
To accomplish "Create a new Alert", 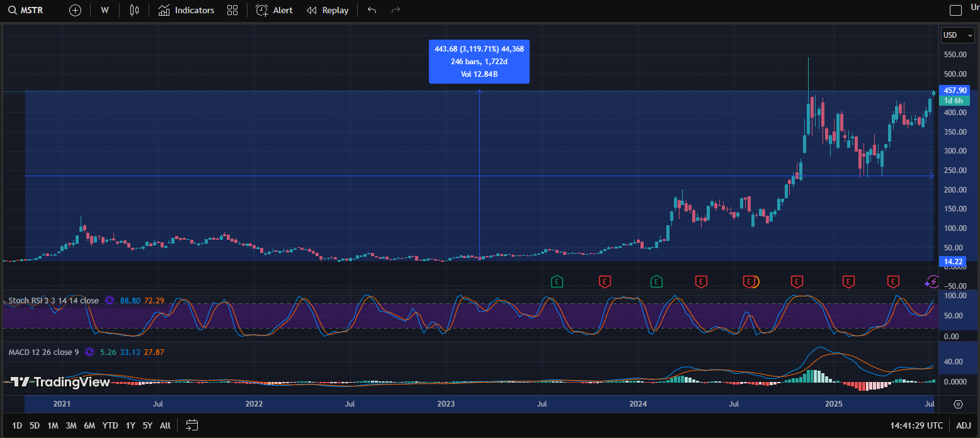I will pyautogui.click(x=274, y=10).
